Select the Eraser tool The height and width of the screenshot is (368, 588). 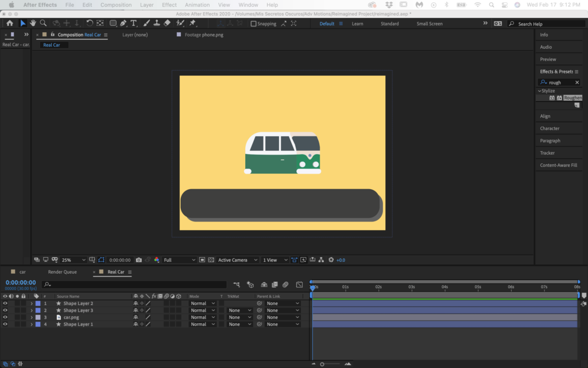tap(167, 24)
